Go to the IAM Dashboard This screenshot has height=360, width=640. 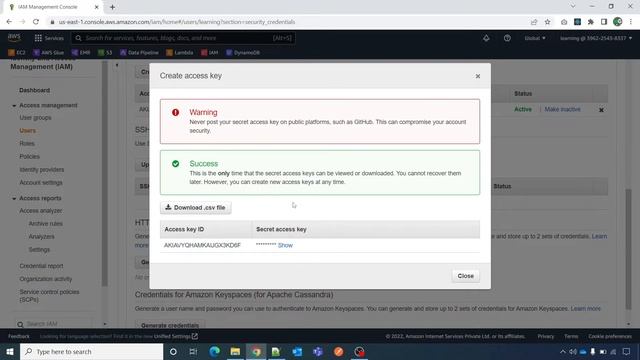click(34, 90)
